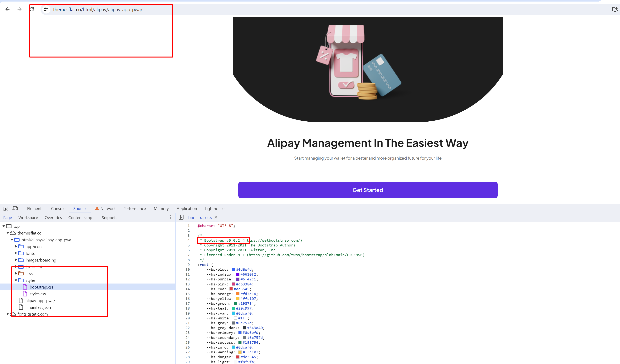Open the --bs-blue color swatch

pos(233,269)
